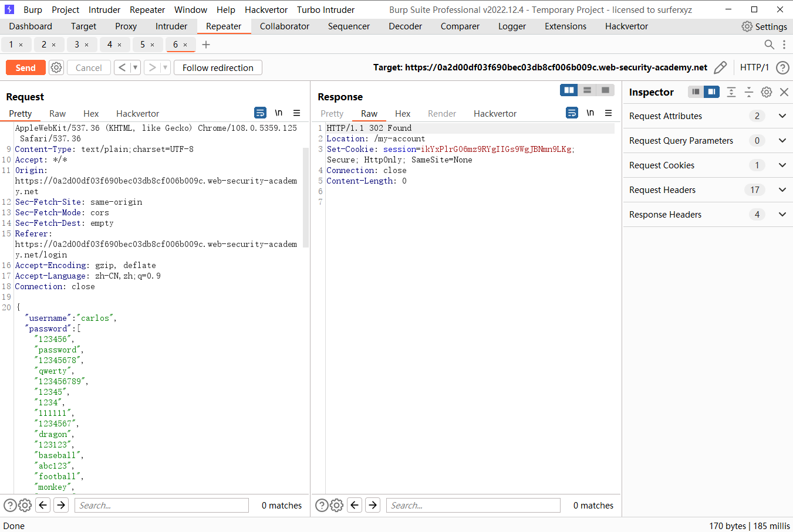The width and height of the screenshot is (793, 532).
Task: Jump to previous Request search match
Action: (43, 505)
